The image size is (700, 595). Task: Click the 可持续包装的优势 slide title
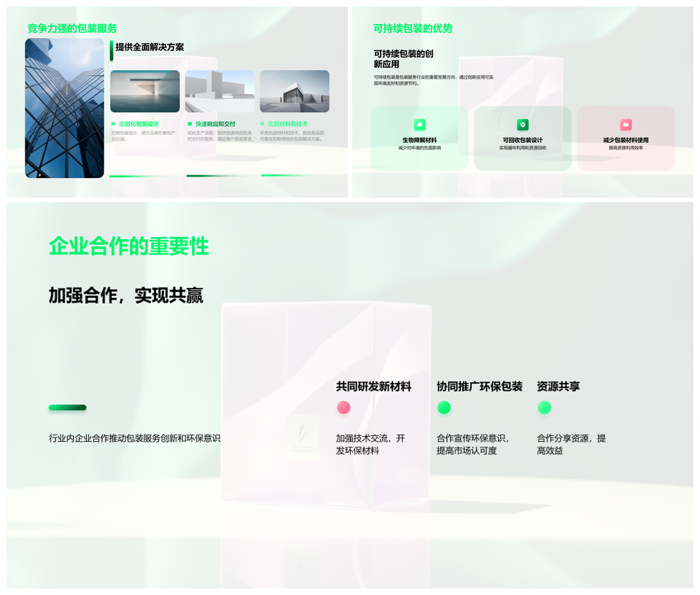(413, 28)
